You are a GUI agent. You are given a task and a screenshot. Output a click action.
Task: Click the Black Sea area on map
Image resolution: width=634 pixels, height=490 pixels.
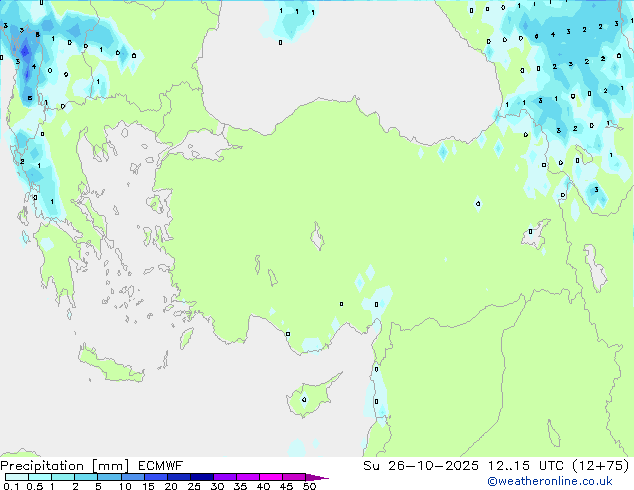click(350, 60)
